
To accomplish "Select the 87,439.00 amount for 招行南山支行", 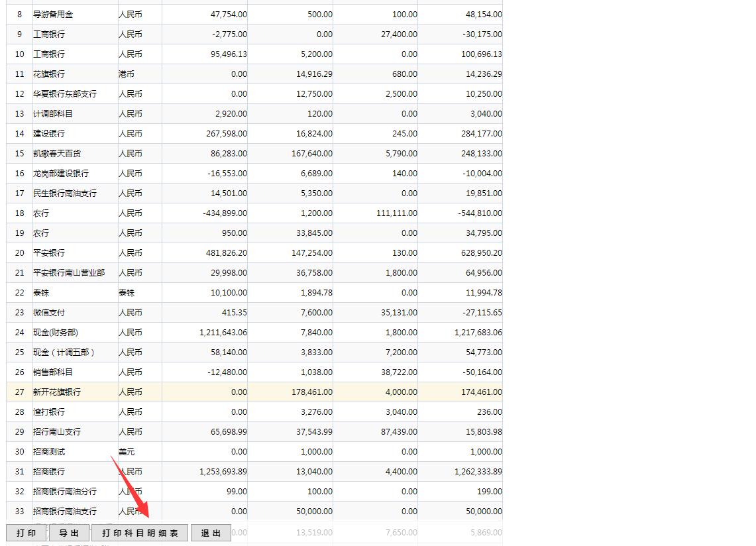I will pos(397,432).
